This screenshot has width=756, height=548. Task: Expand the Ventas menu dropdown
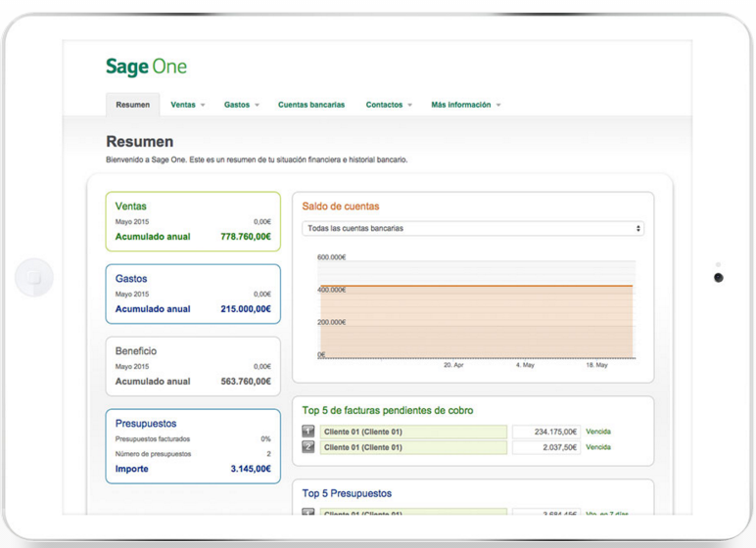(188, 105)
